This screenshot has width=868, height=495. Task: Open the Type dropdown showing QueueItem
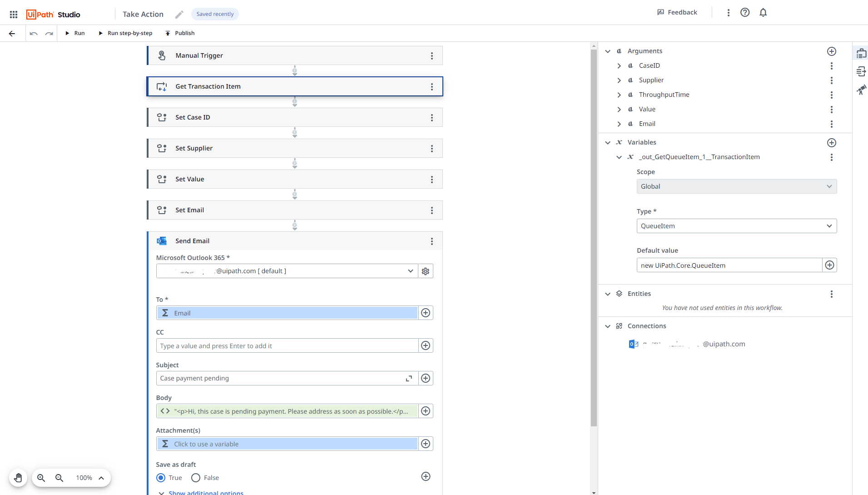[x=736, y=226]
